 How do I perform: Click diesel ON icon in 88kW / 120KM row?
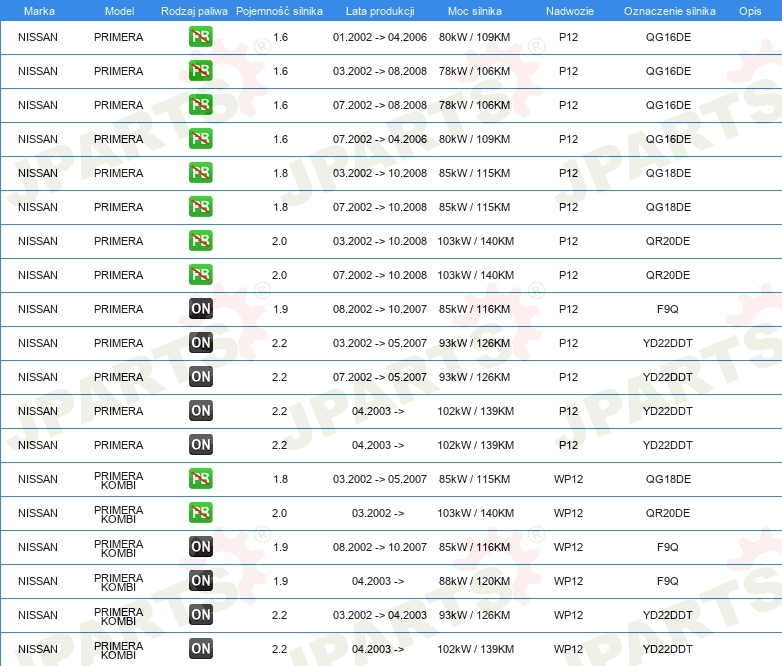point(200,580)
